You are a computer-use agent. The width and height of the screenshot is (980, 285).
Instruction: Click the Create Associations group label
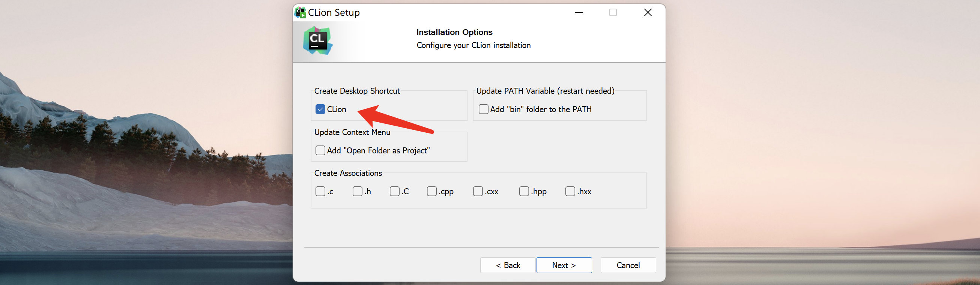(x=348, y=173)
